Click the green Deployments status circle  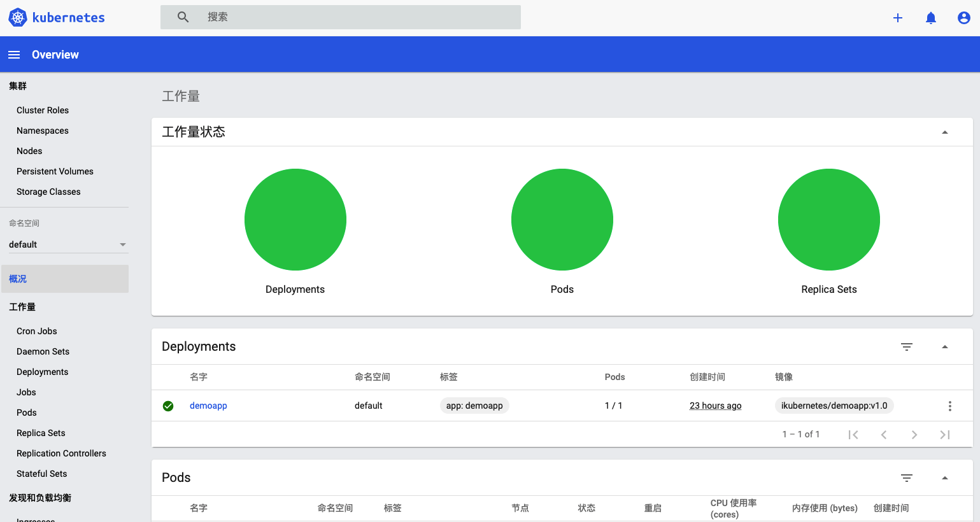click(x=295, y=219)
